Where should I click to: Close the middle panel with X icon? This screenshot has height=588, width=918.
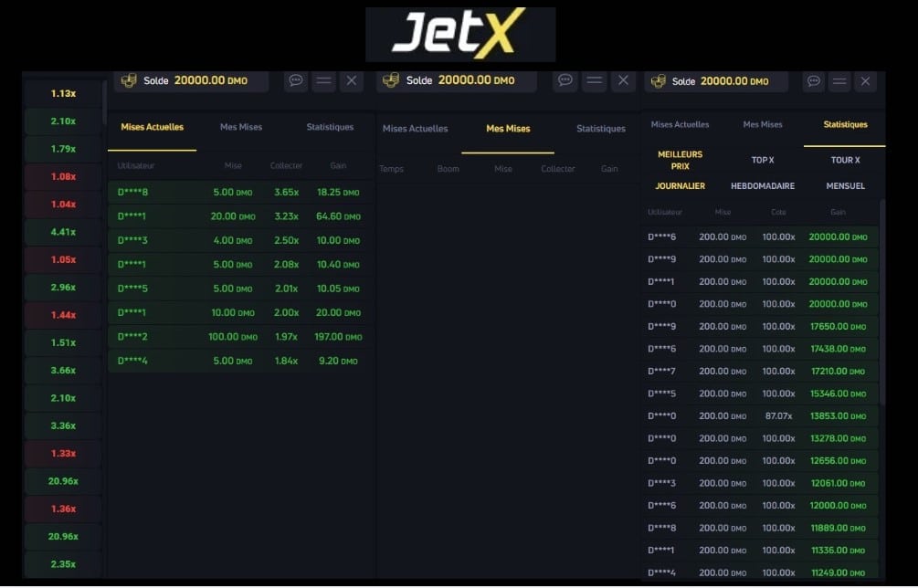[x=623, y=80]
